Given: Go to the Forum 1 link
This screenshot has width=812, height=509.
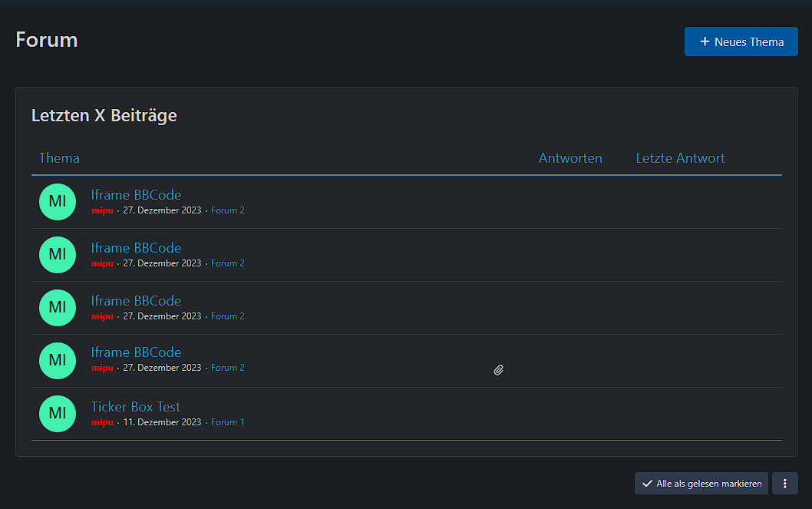Looking at the screenshot, I should [228, 422].
